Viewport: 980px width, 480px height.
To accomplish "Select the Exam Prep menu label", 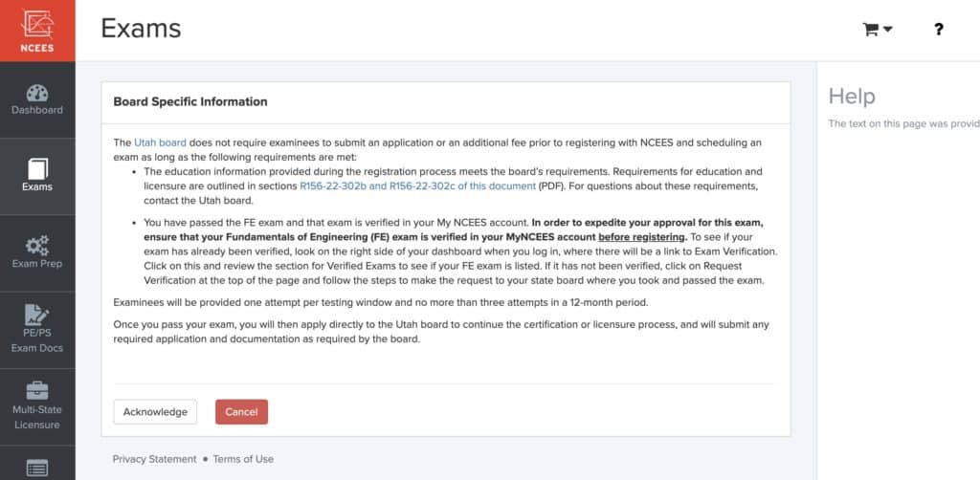I will 37,263.
